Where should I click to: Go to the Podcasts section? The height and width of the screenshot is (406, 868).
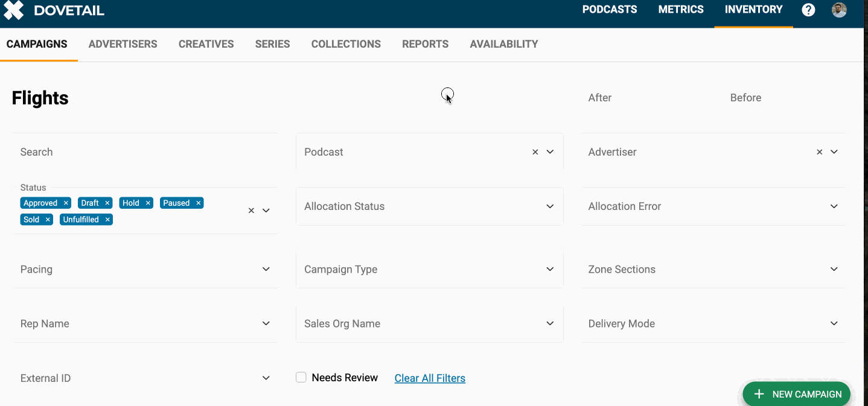tap(610, 10)
